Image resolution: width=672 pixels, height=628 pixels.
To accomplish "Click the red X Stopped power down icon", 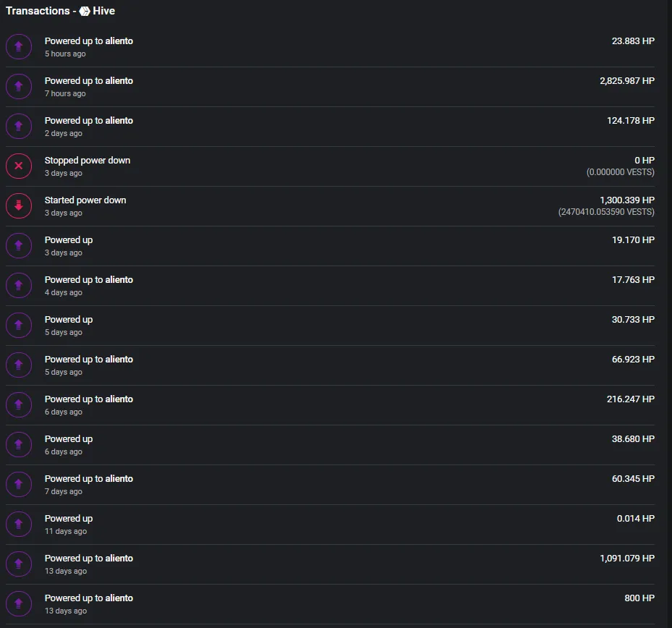I will tap(18, 166).
